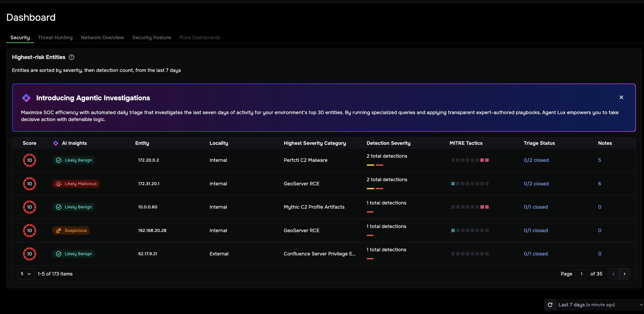Image resolution: width=644 pixels, height=314 pixels.
Task: Click MITRE tactics squares for 52.17.9.21
Action: (470, 254)
